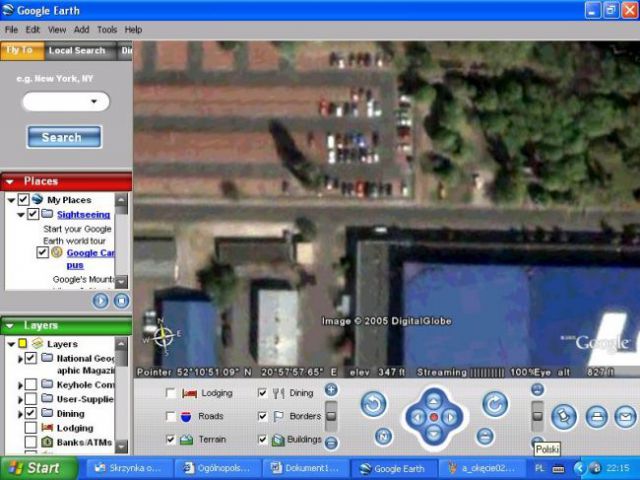The height and width of the screenshot is (480, 640).
Task: Expand the Dining layer node
Action: 20,414
